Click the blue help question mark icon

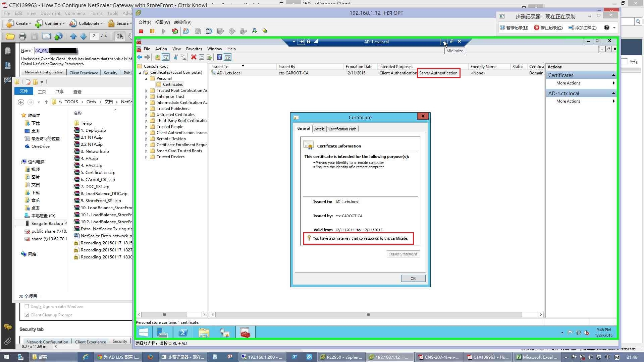coord(219,57)
